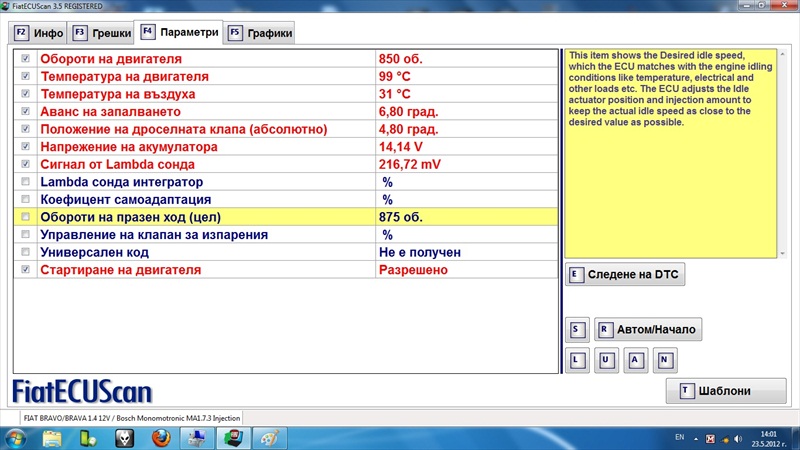Tick the Универсален код checkbox

coord(25,252)
